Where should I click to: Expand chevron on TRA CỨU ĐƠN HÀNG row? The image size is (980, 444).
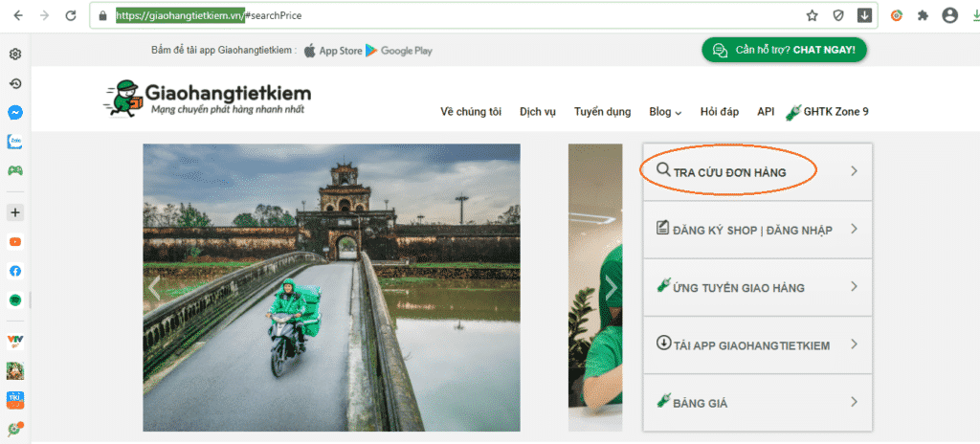855,171
